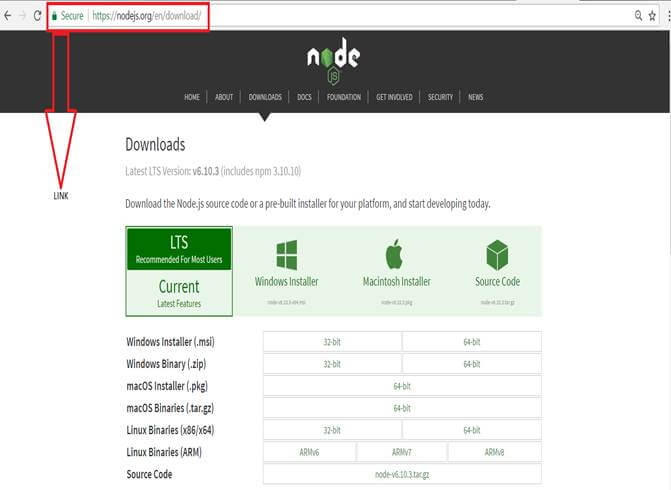Open the SECURITY menu item

[x=440, y=97]
